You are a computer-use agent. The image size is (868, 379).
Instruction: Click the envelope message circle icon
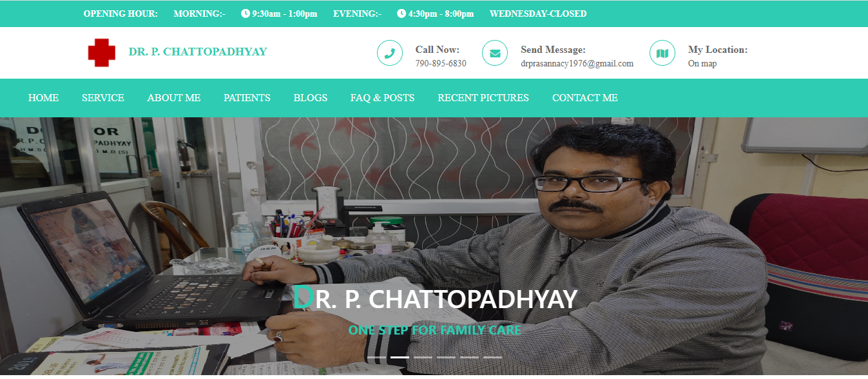click(x=495, y=53)
